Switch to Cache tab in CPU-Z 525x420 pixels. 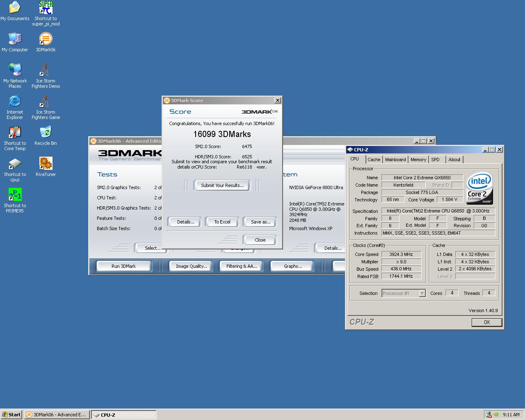point(374,160)
